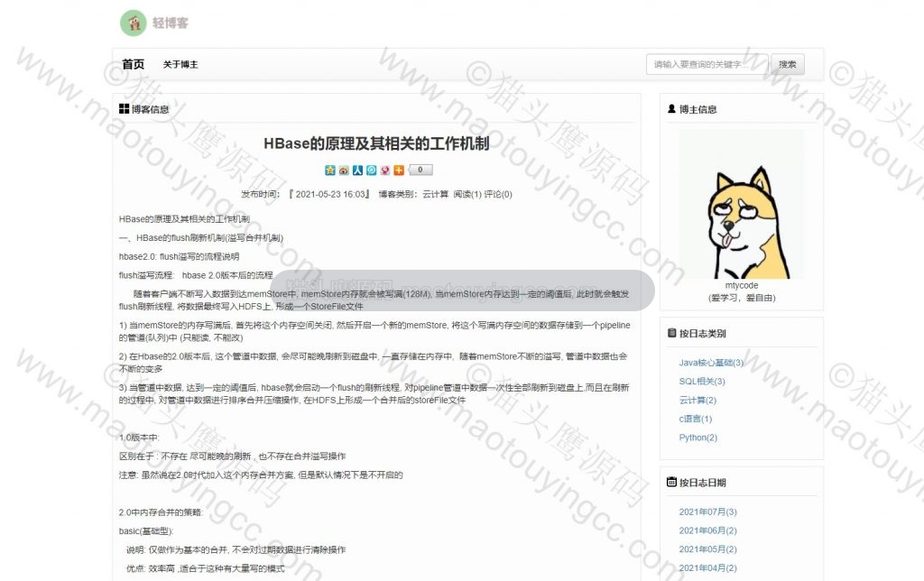This screenshot has width=924, height=581.
Task: Click the share count bubble showing 0
Action: (420, 170)
